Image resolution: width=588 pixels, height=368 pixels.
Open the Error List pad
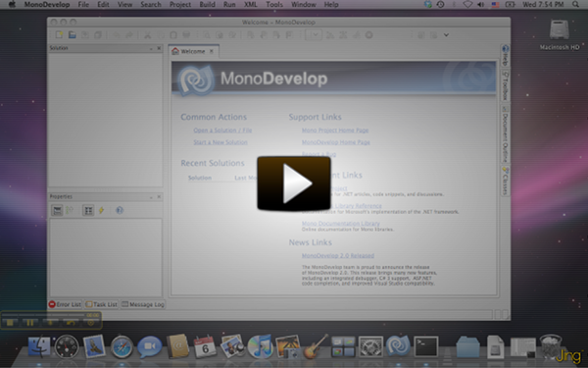tap(65, 304)
